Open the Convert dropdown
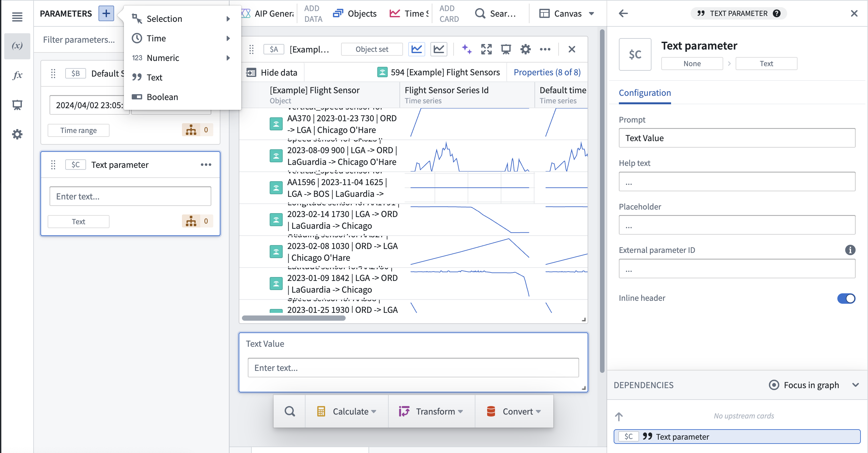 coord(514,411)
